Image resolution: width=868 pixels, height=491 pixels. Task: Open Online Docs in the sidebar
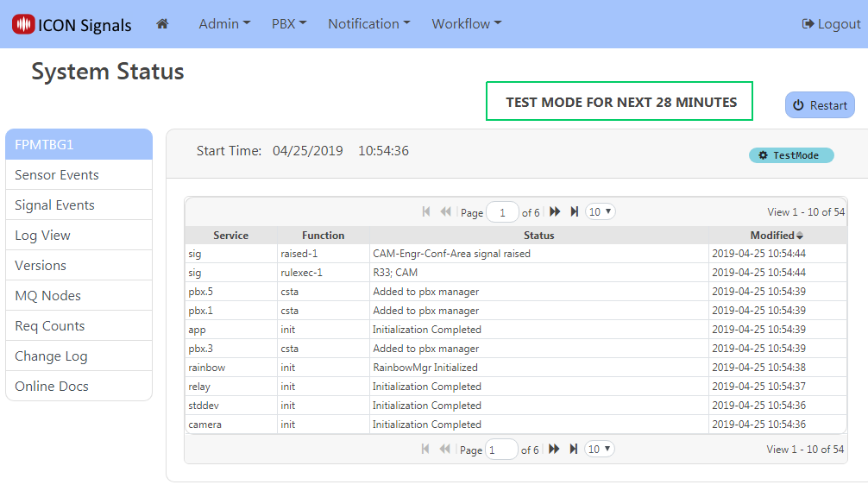(x=79, y=386)
